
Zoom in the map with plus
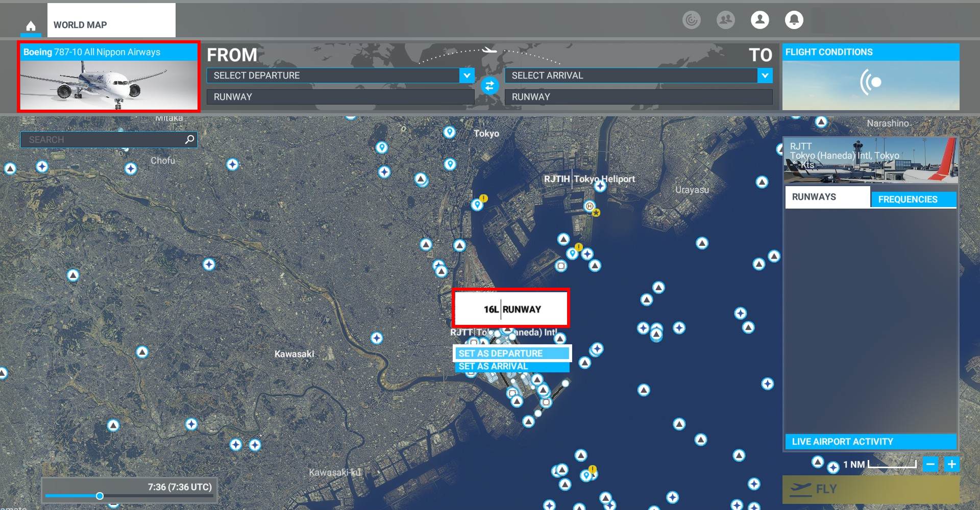click(x=951, y=465)
